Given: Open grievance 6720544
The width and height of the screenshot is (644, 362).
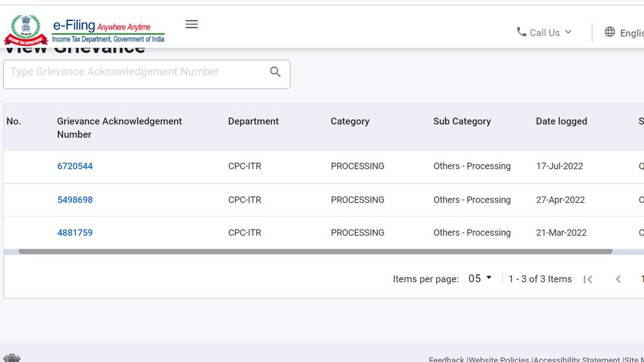Looking at the screenshot, I should (75, 166).
